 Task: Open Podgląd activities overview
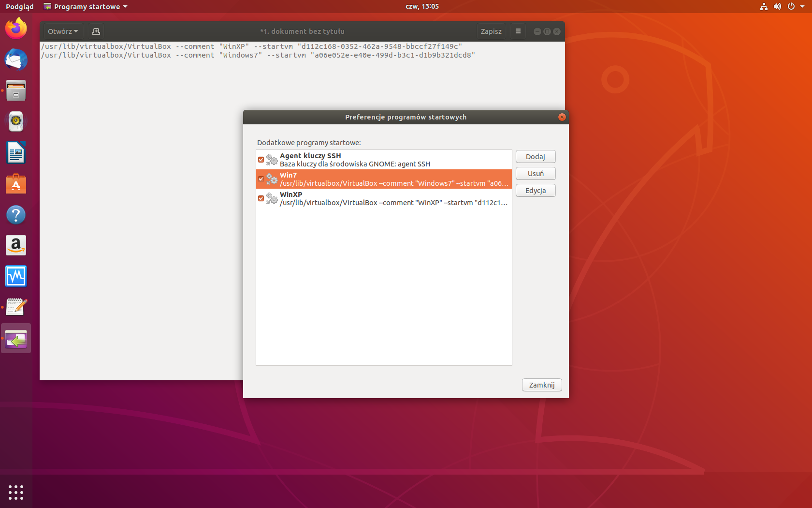[20, 6]
